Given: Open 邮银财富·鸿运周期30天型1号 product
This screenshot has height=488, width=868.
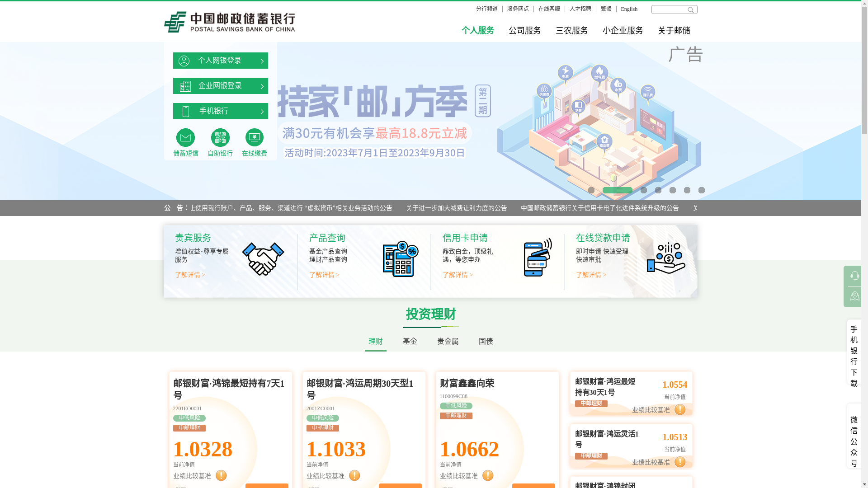Looking at the screenshot, I should [360, 389].
